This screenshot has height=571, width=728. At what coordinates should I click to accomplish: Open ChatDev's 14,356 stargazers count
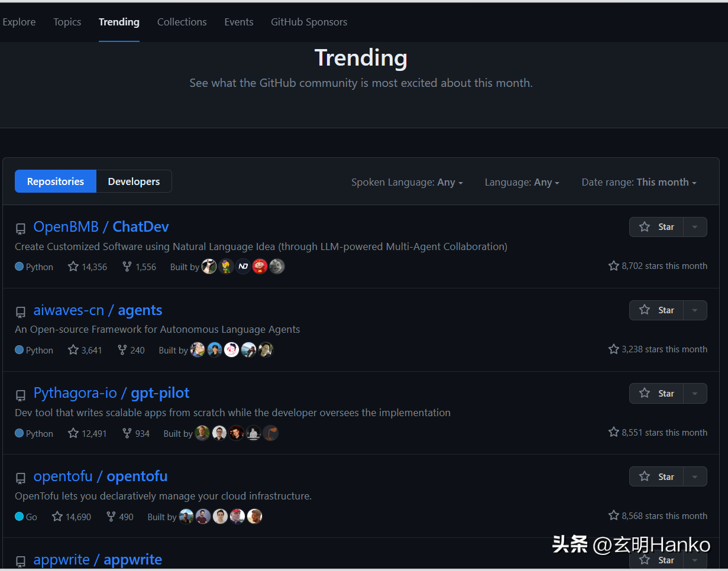coord(88,267)
